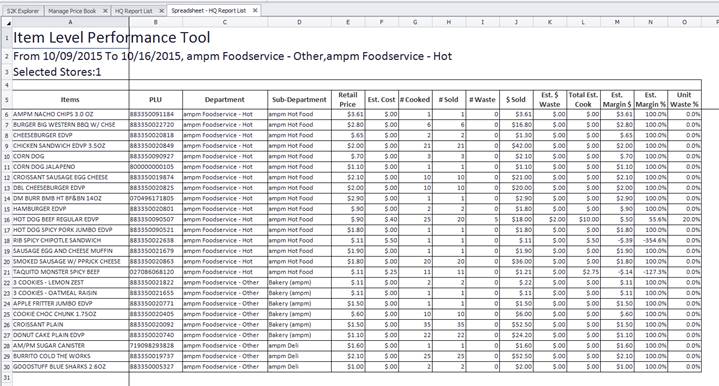Click the Est. Margin % heading cell

point(651,99)
